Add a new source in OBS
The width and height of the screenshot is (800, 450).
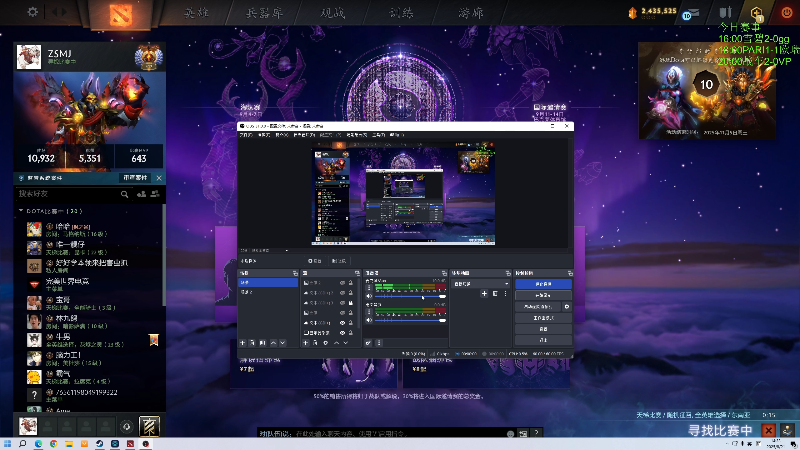click(x=306, y=343)
